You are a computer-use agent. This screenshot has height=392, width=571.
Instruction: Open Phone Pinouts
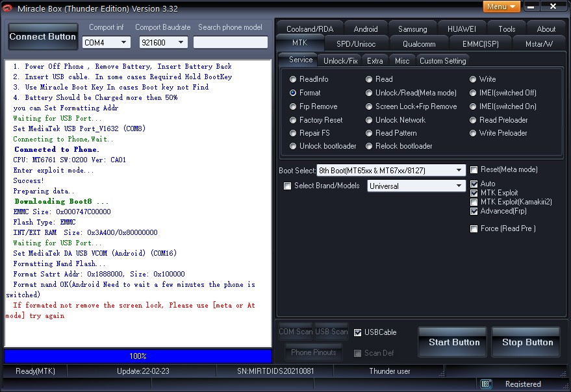[x=314, y=352]
